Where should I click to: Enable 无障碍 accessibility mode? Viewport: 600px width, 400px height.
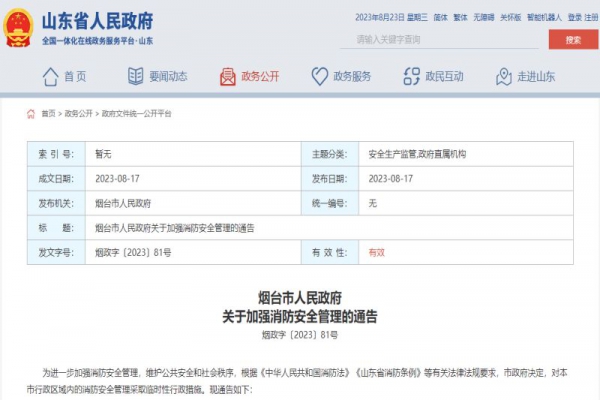484,17
